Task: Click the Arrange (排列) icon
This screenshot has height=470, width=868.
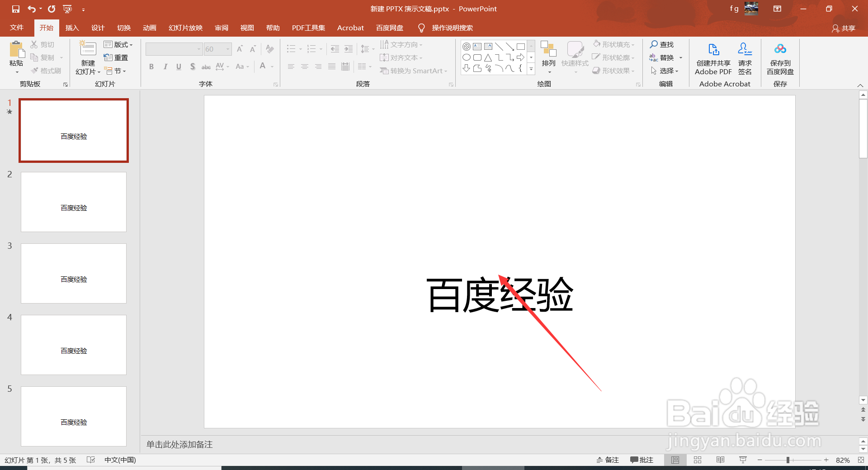Action: pos(548,49)
